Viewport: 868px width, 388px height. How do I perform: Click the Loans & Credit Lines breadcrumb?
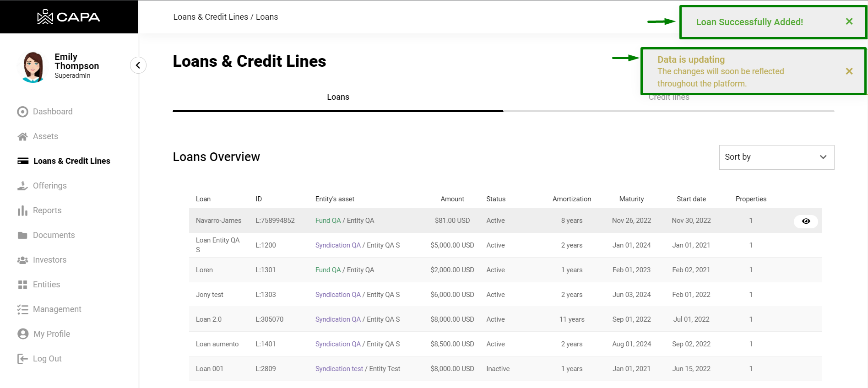click(x=211, y=17)
